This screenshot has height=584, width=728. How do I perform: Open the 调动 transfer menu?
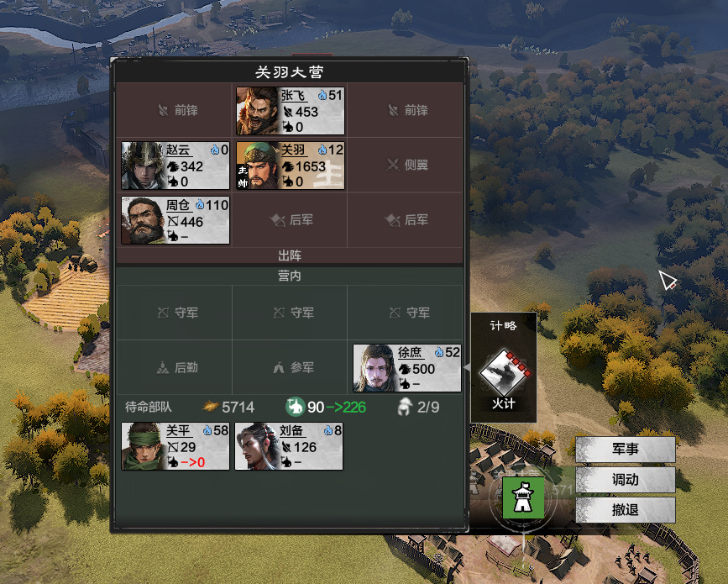tap(626, 480)
